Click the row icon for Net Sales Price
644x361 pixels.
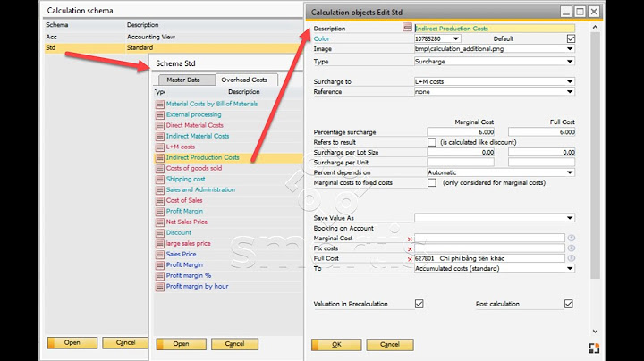pos(160,222)
